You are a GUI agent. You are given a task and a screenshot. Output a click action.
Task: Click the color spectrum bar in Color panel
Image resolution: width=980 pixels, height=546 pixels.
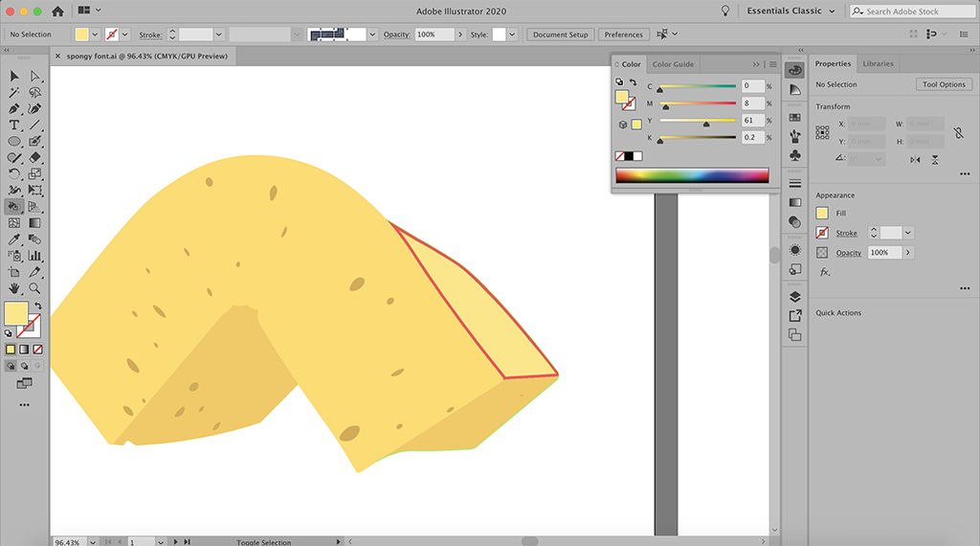pos(692,175)
